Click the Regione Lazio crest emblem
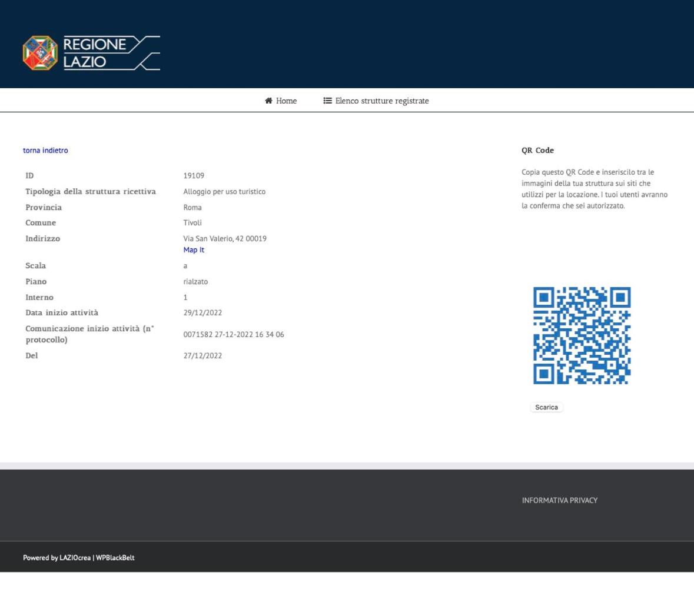694x616 pixels. 40,53
